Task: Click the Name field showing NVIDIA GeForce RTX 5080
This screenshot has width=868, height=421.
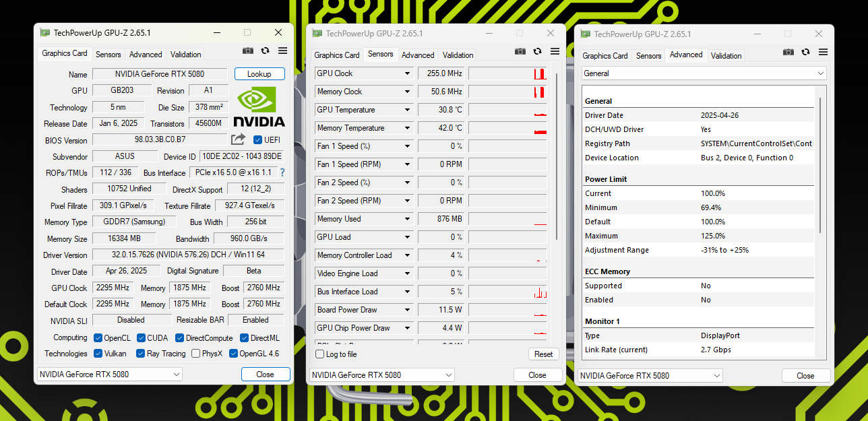Action: (x=160, y=74)
